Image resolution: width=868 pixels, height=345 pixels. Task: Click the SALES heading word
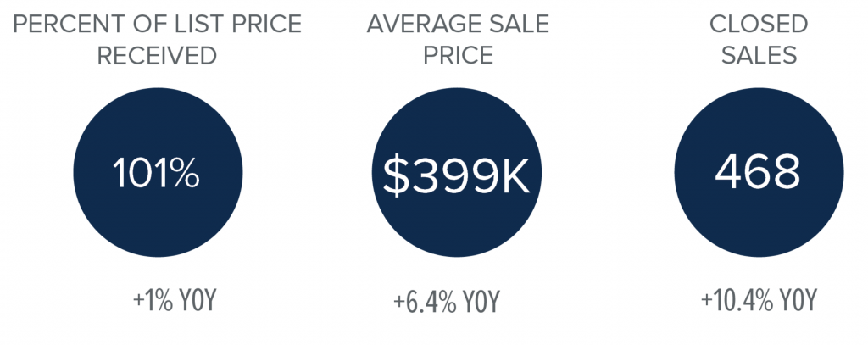point(759,55)
